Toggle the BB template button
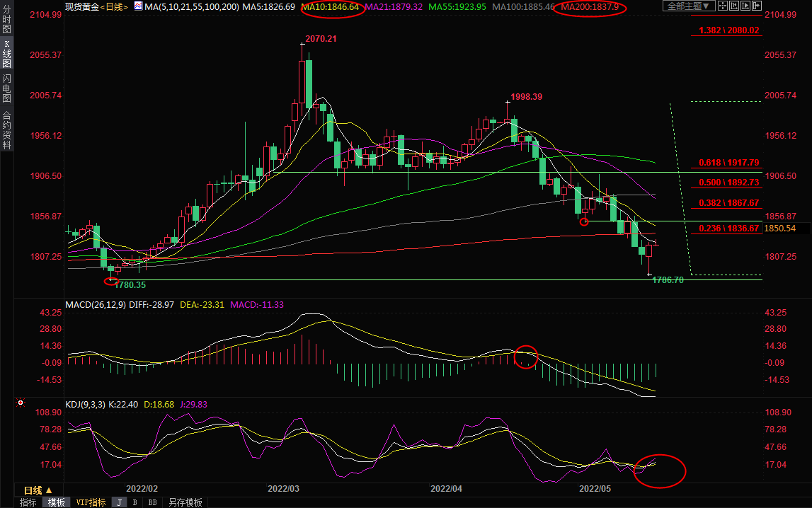Viewport: 812px width, 508px height. tap(152, 502)
